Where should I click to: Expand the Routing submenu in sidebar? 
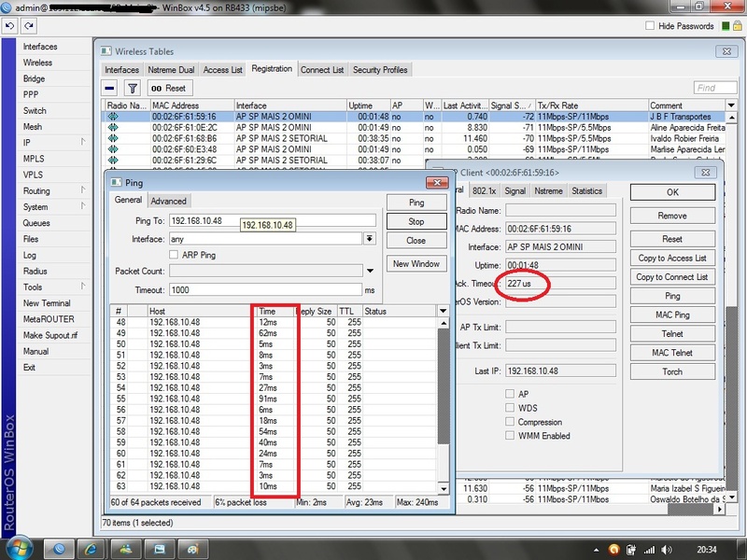(x=83, y=190)
